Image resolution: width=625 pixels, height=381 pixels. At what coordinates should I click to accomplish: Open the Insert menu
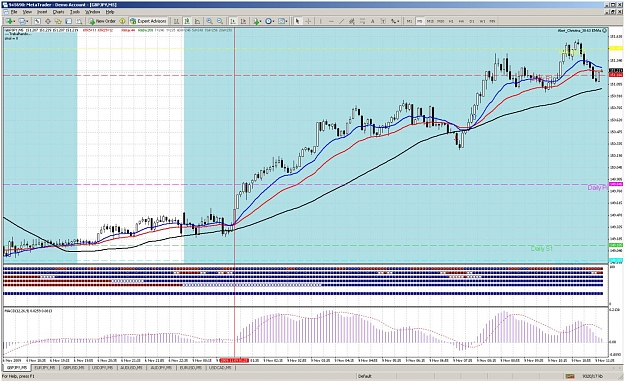tap(42, 12)
